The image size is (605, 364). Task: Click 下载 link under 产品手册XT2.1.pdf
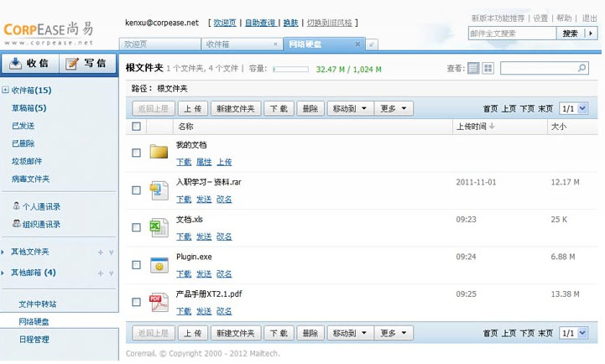coord(184,311)
